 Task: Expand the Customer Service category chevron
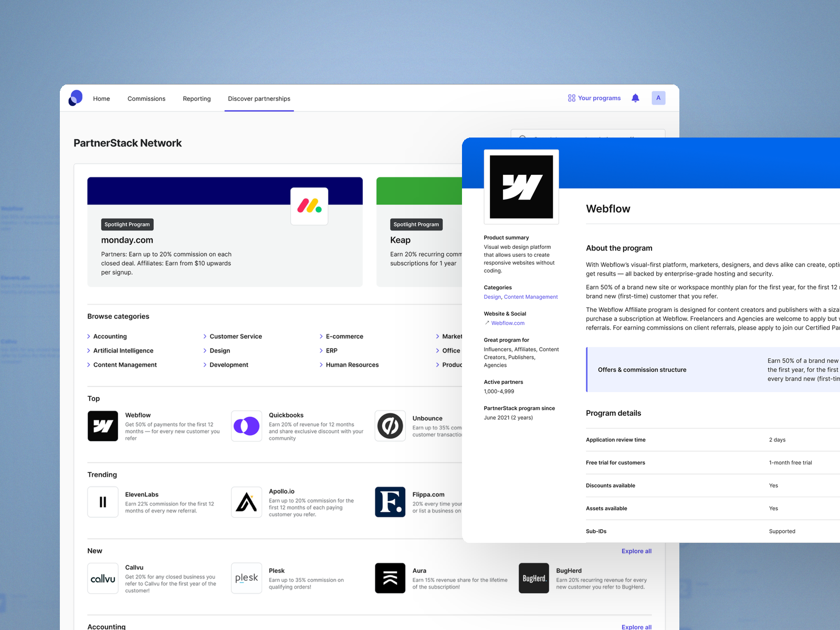(x=205, y=337)
